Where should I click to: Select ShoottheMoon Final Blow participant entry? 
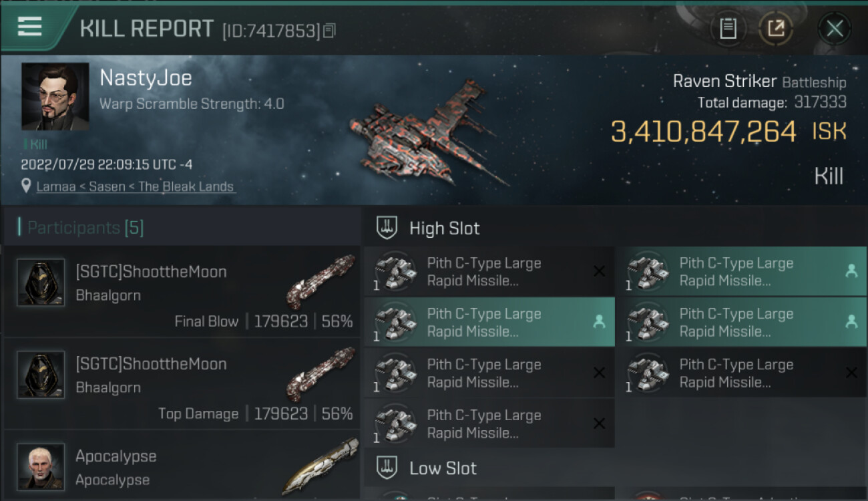[x=182, y=291]
